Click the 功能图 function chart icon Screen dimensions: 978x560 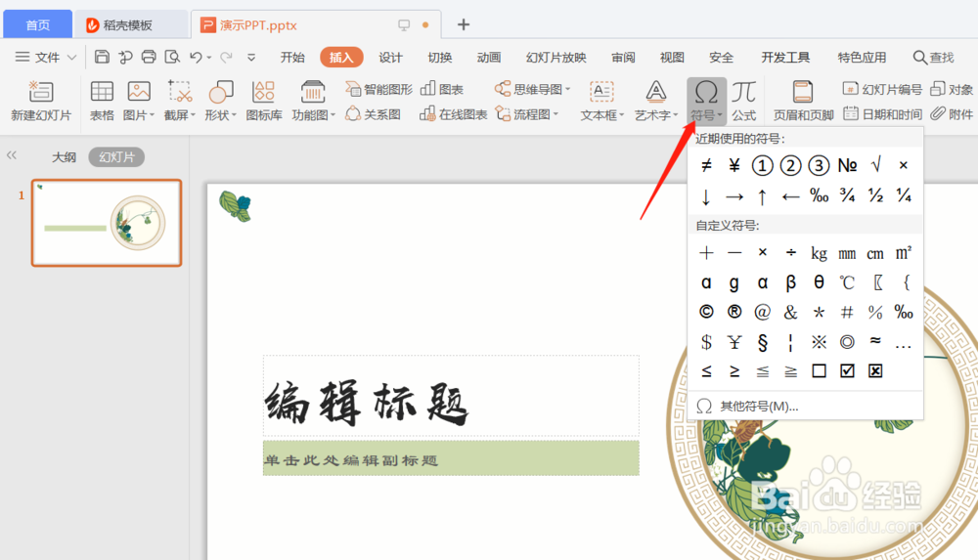313,92
